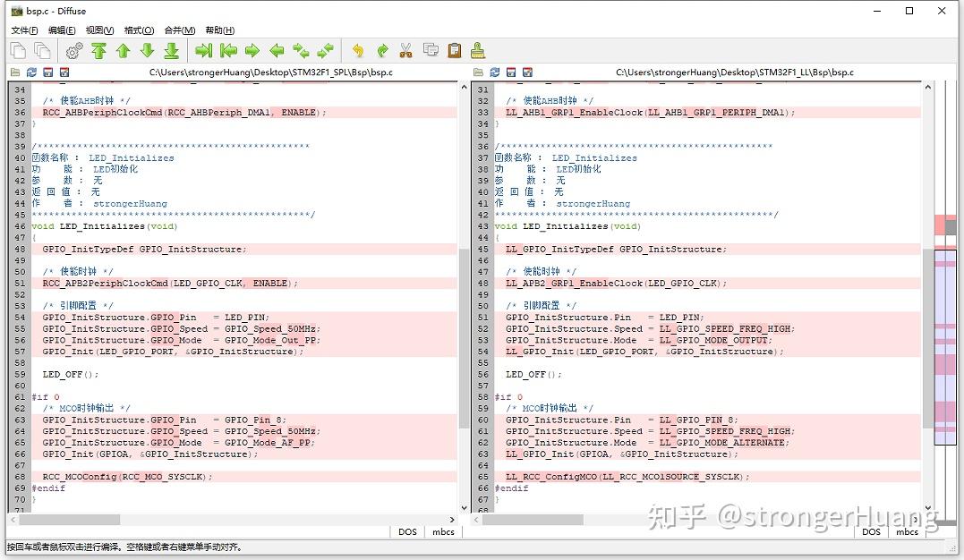Image resolution: width=964 pixels, height=560 pixels.
Task: Copy selection to the left pane
Action: pyautogui.click(x=228, y=50)
